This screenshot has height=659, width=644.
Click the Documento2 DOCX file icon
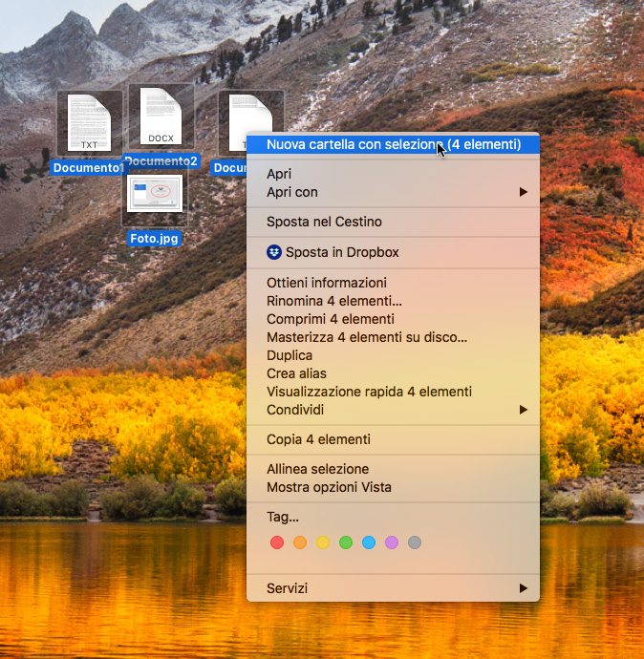click(x=161, y=117)
